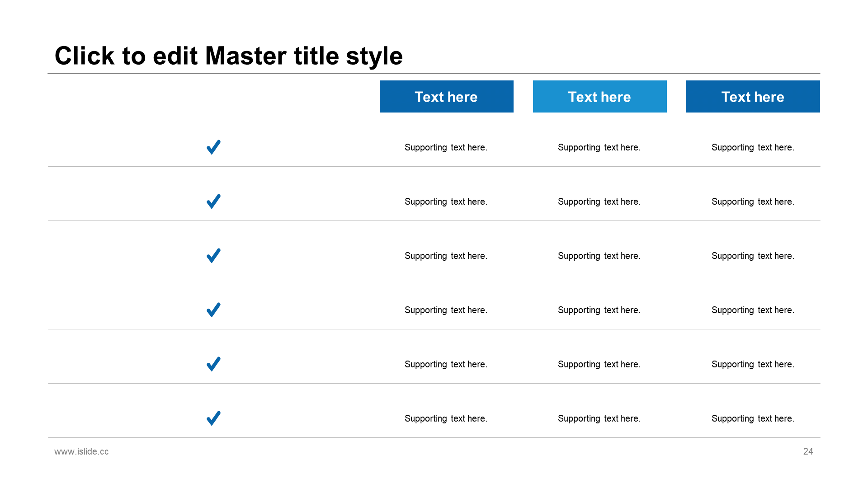Screen dimensions: 868x488
Task: Click the fifth row's checkmark icon
Action: click(x=213, y=364)
